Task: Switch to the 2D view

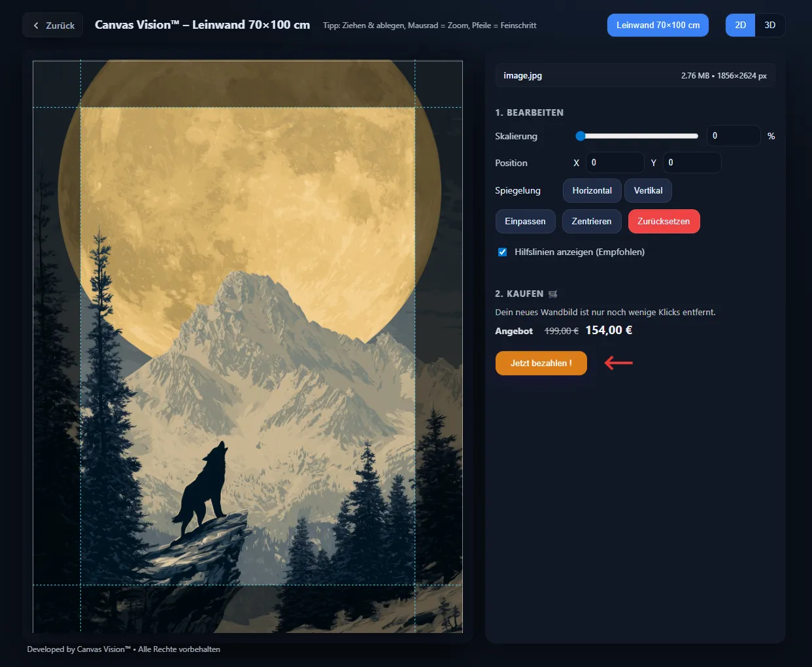Action: 740,25
